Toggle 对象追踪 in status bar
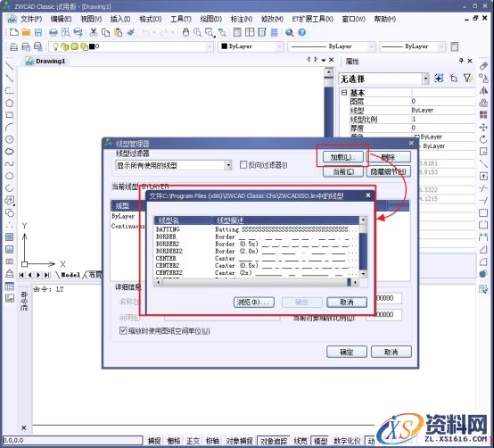Screen dimensions: 494x448 point(273,441)
